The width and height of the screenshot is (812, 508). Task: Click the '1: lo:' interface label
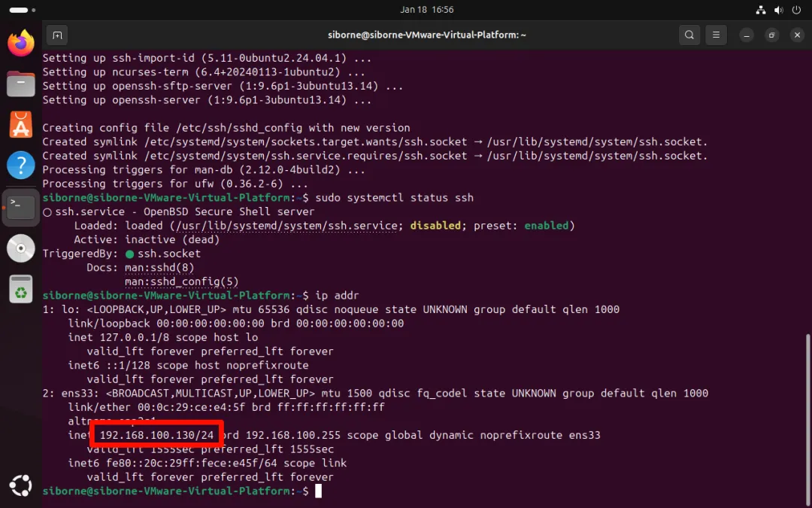click(x=61, y=309)
